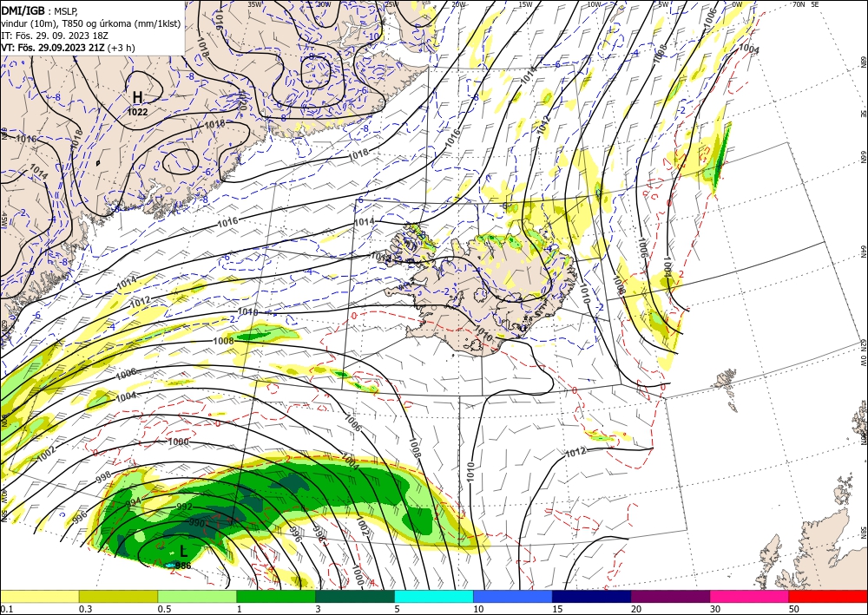Click the "IT: Fös. 29. 09. 2023 18Z" line
The image size is (868, 615).
point(54,35)
